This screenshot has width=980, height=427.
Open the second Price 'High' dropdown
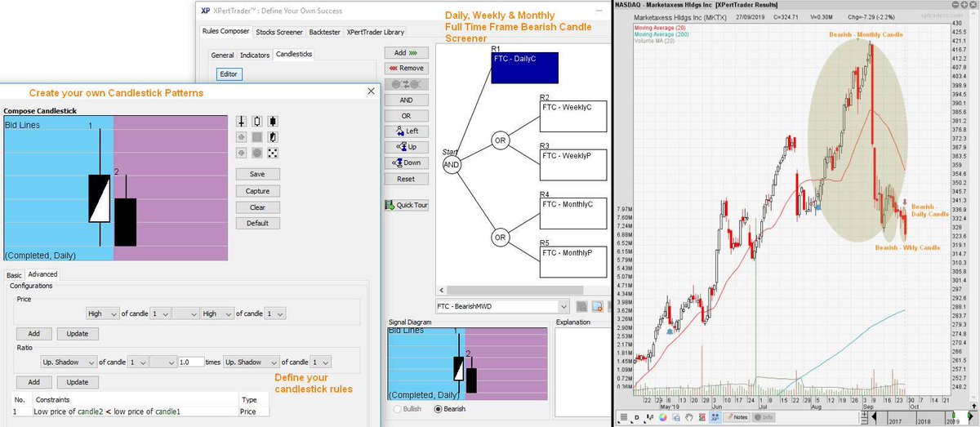pyautogui.click(x=217, y=314)
